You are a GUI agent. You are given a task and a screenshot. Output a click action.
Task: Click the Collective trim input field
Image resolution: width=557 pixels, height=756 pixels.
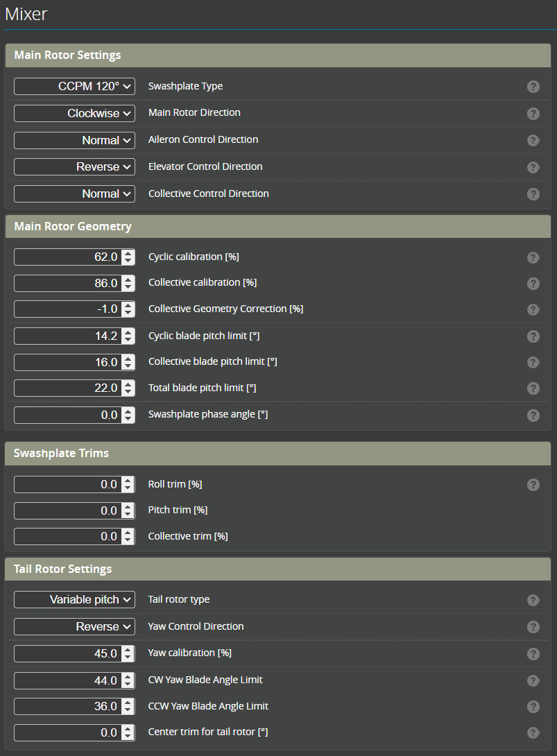(x=67, y=536)
